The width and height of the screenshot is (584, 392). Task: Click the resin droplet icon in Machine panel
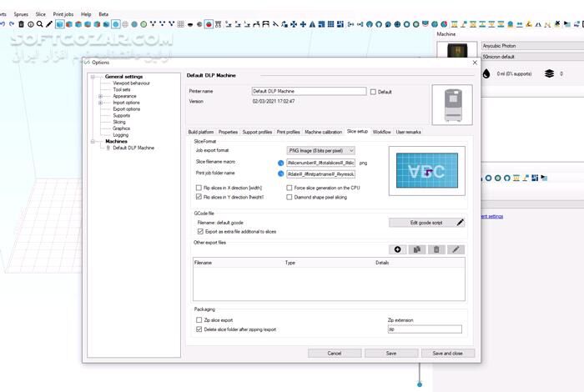coord(486,73)
